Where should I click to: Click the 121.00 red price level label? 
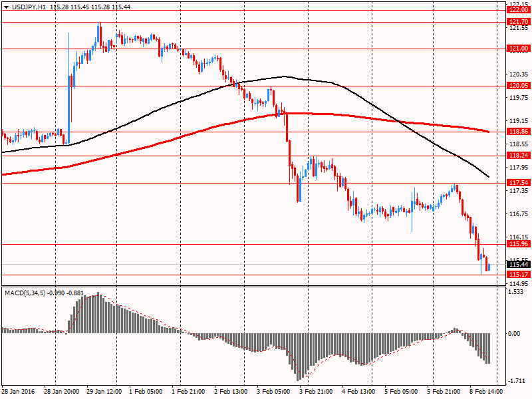519,49
